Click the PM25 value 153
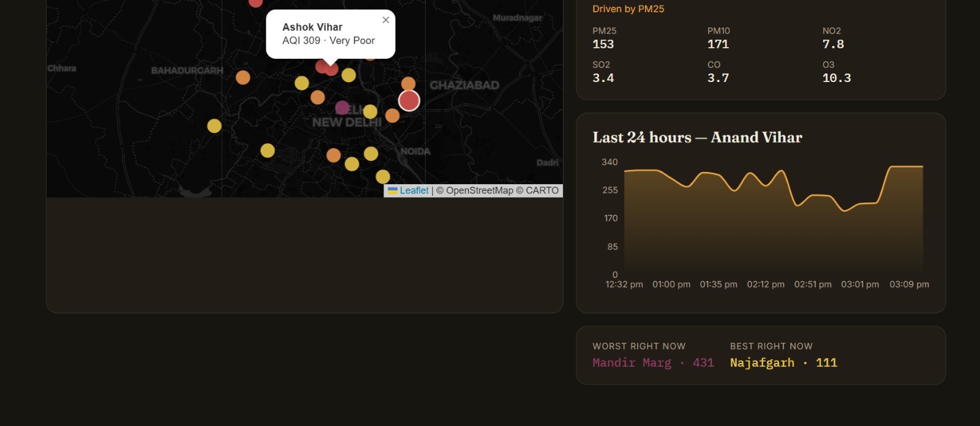980x426 pixels. click(603, 44)
